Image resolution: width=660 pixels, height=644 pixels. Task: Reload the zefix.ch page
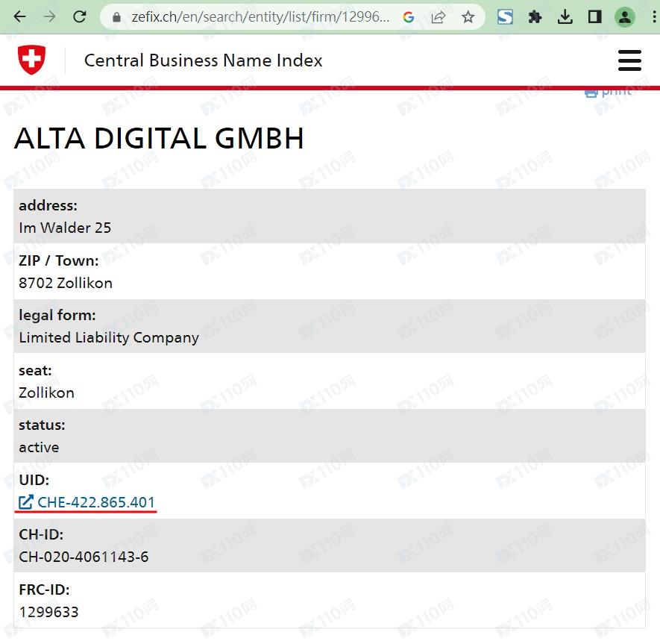[80, 16]
